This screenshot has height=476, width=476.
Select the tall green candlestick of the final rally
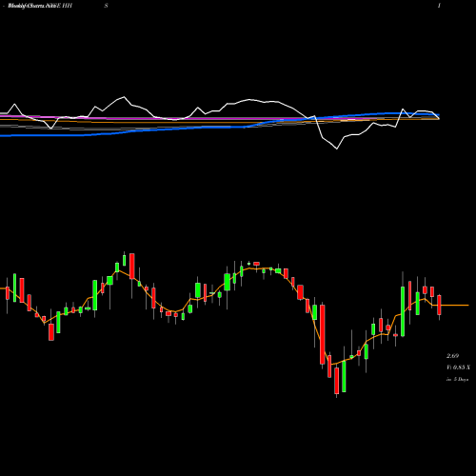[403, 311]
